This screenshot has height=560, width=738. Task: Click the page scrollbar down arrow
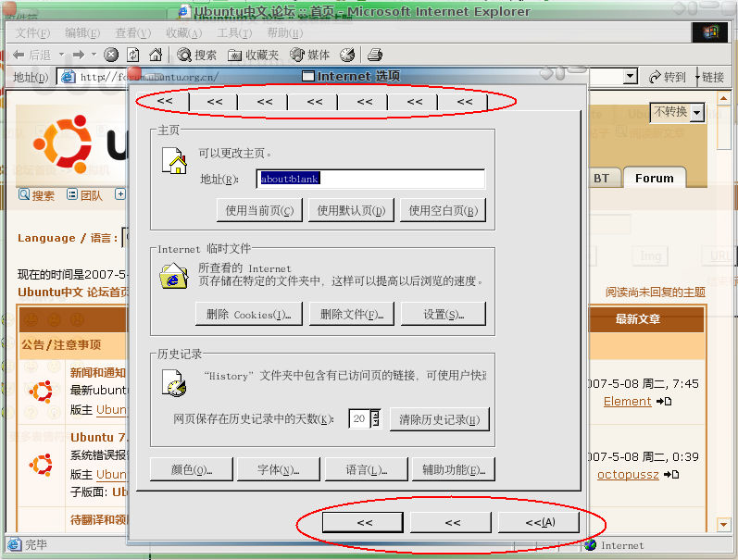click(x=723, y=524)
